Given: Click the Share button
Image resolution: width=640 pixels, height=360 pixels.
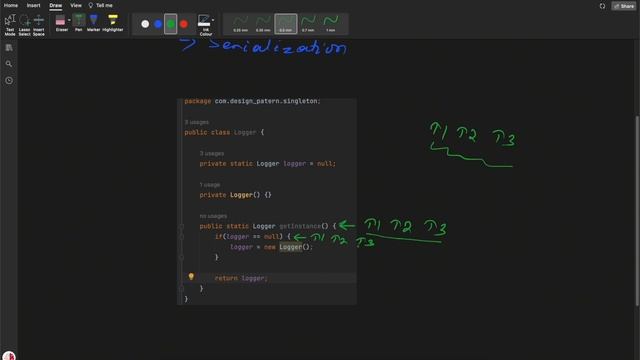Looking at the screenshot, I should pos(624,6).
